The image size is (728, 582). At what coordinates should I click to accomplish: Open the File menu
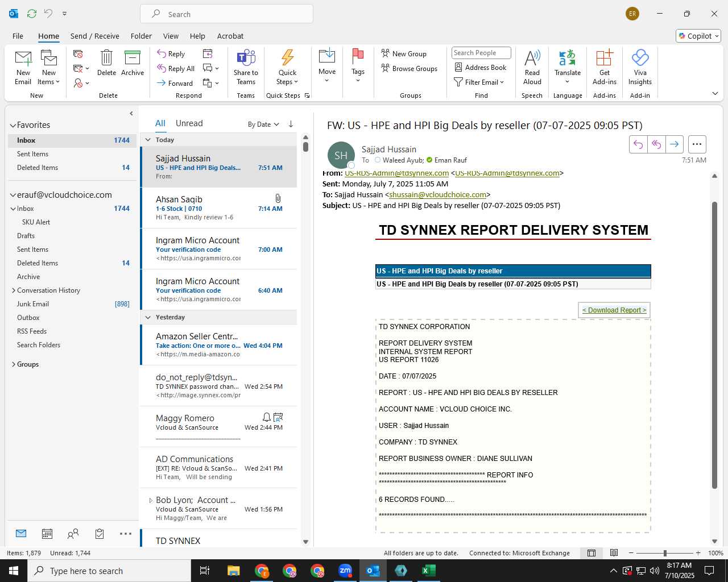[x=18, y=36]
